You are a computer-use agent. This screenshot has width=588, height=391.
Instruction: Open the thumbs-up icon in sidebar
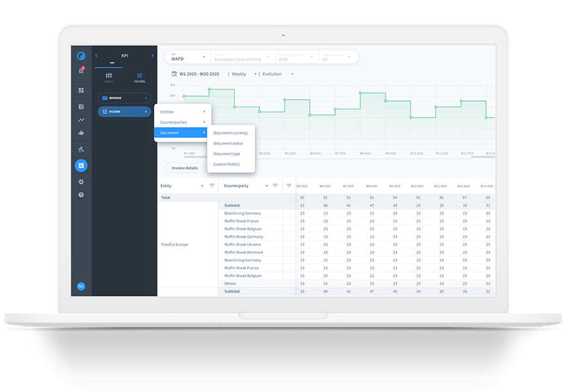[x=81, y=133]
